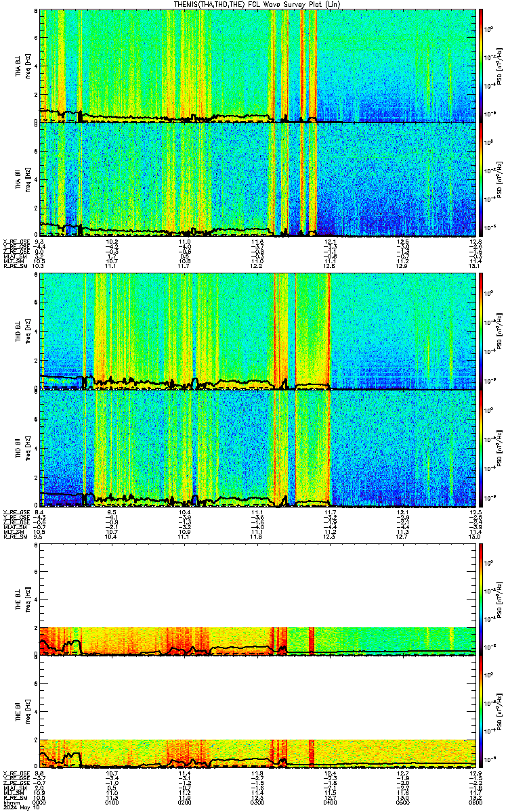Click the PSD color bar beside THD B-perpendicular
This screenshot has width=508, height=812.
[x=481, y=332]
